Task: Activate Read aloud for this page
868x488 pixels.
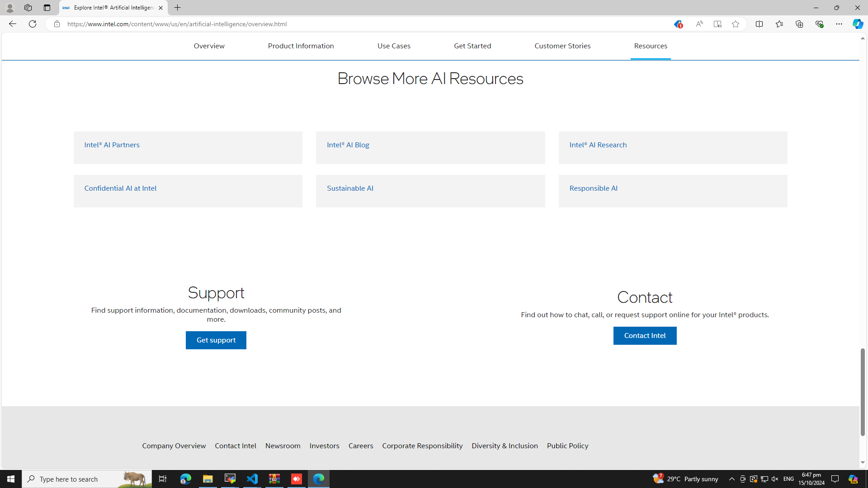Action: coord(699,24)
